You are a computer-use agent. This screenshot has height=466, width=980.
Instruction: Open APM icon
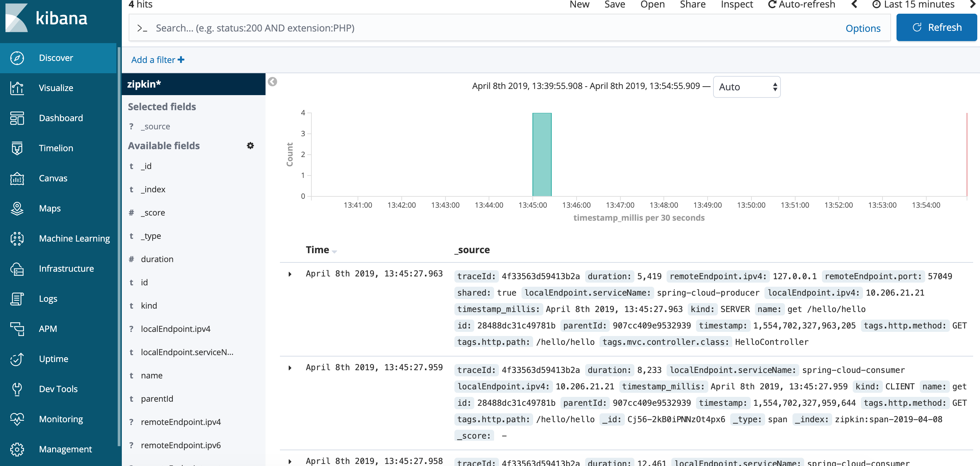(x=17, y=329)
